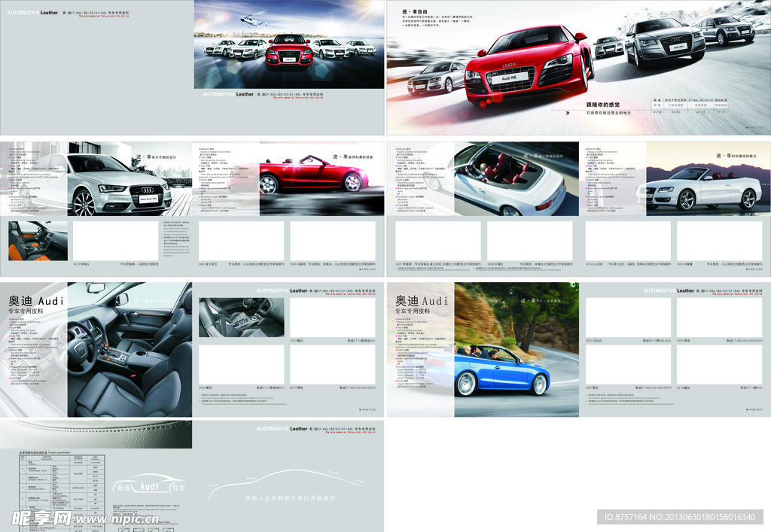771x532 pixels.
Task: Click the car-outline Audi logo graphic
Action: [x=150, y=485]
